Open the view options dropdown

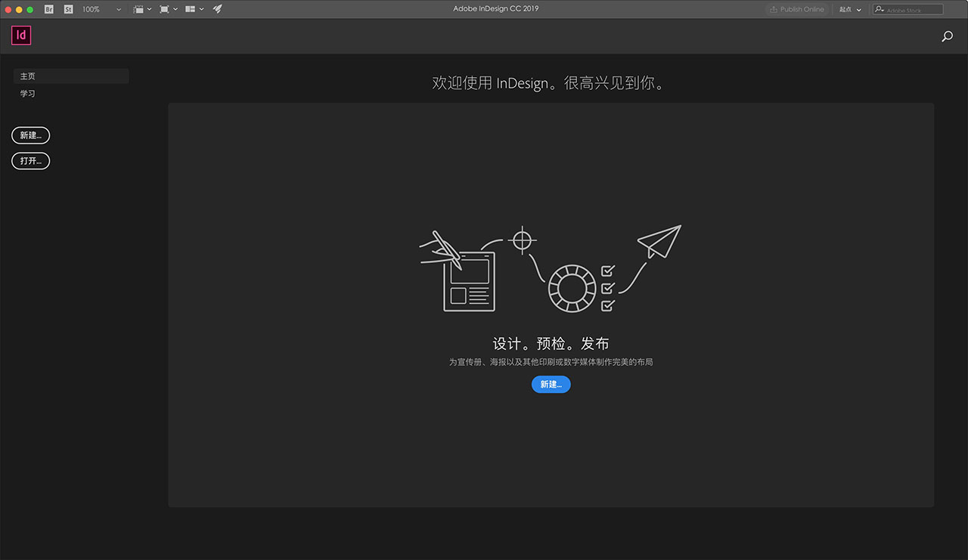[141, 9]
